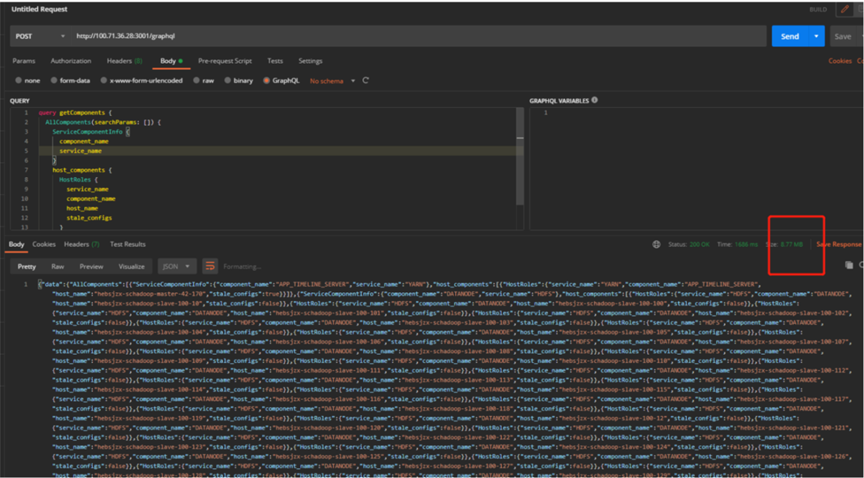The image size is (864, 478).
Task: Click the Untitled Request title
Action: coord(40,9)
